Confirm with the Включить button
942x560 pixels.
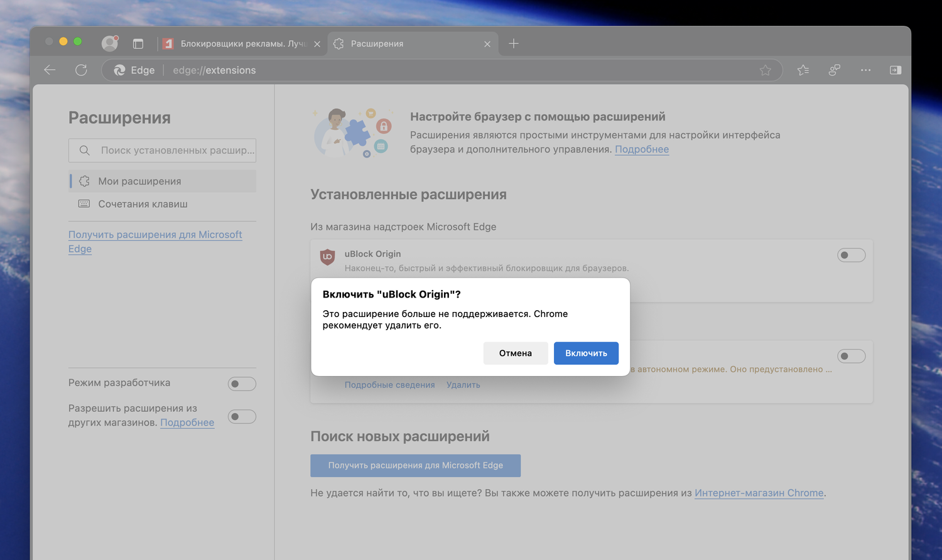(586, 353)
